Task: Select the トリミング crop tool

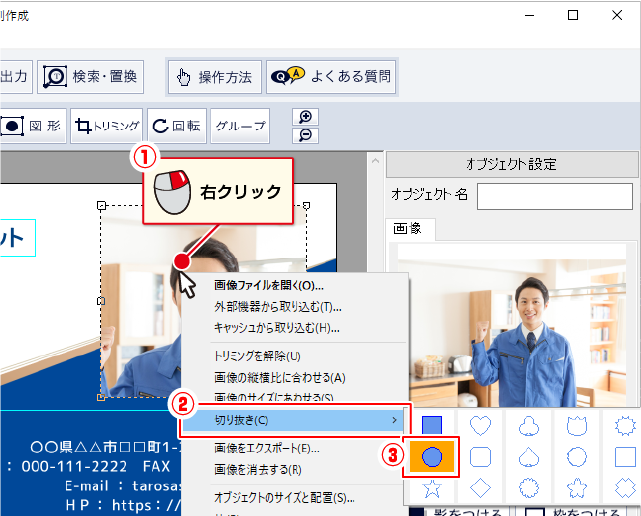Action: 107,126
